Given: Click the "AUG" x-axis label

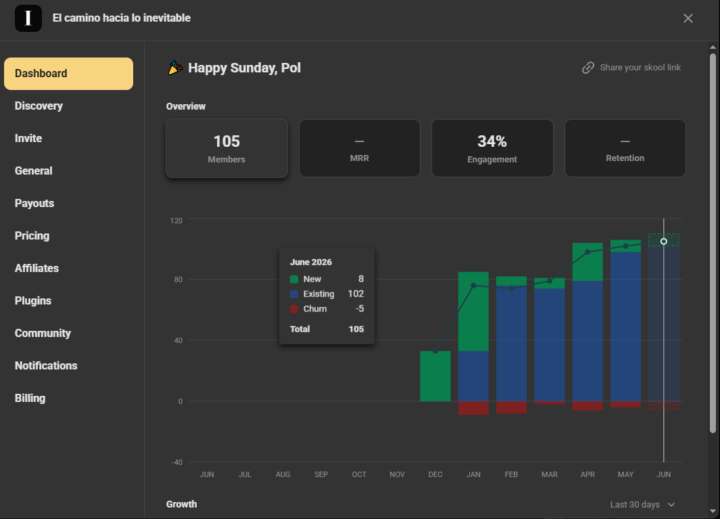Looking at the screenshot, I should [x=283, y=474].
